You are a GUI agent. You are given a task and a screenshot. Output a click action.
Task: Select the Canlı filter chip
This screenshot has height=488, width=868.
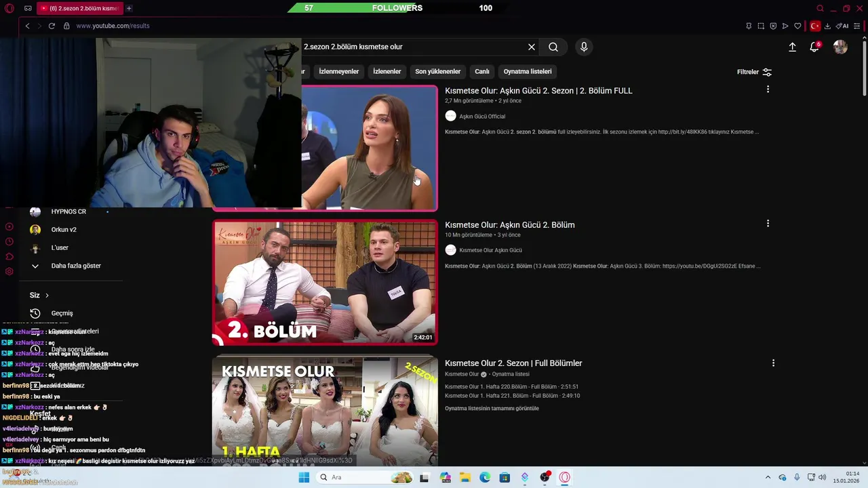[x=482, y=71]
